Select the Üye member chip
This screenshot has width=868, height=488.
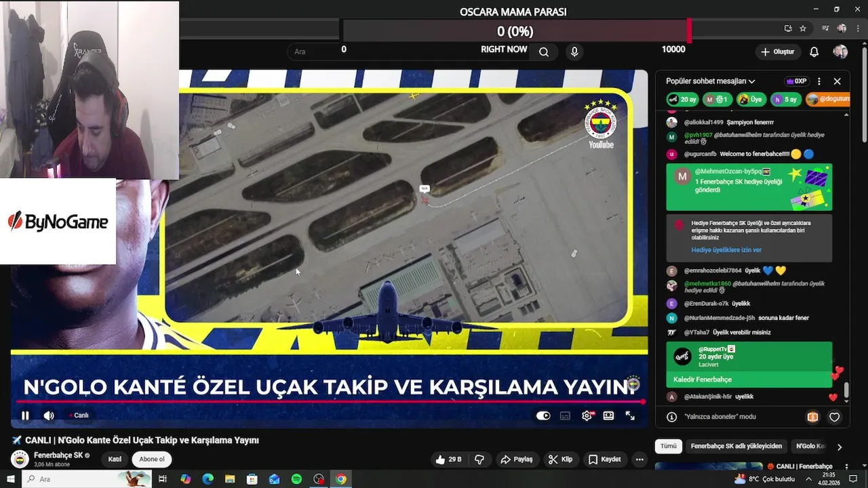[x=751, y=100]
